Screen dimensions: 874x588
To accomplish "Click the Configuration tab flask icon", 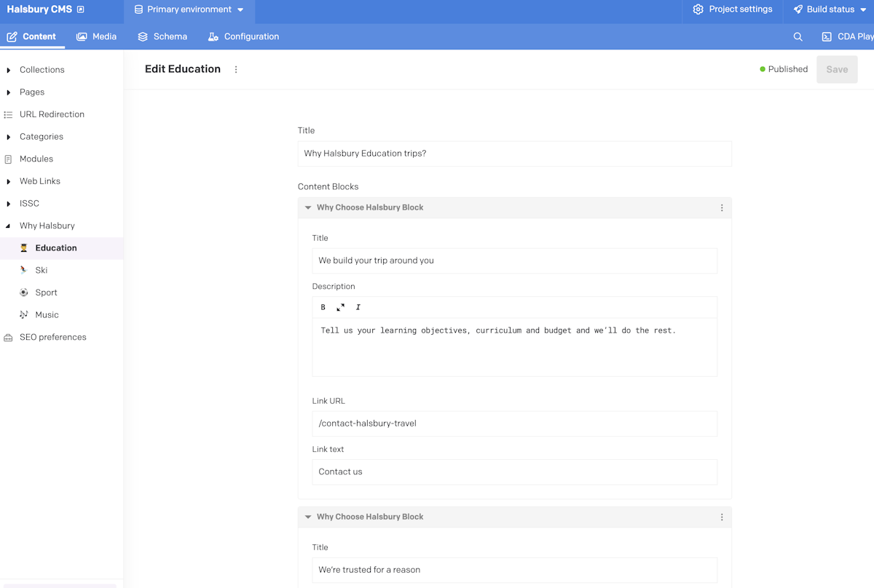I will pos(213,36).
